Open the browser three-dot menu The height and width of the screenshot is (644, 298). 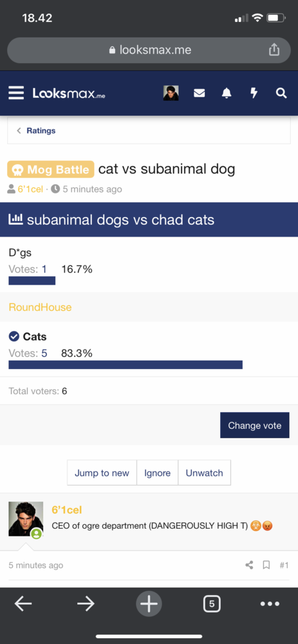click(270, 604)
